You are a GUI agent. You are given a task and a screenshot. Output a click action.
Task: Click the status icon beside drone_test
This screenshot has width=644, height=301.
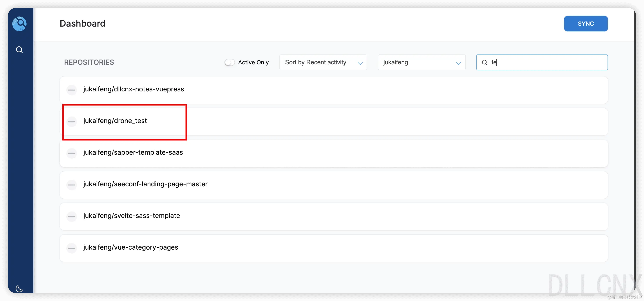[x=72, y=121]
